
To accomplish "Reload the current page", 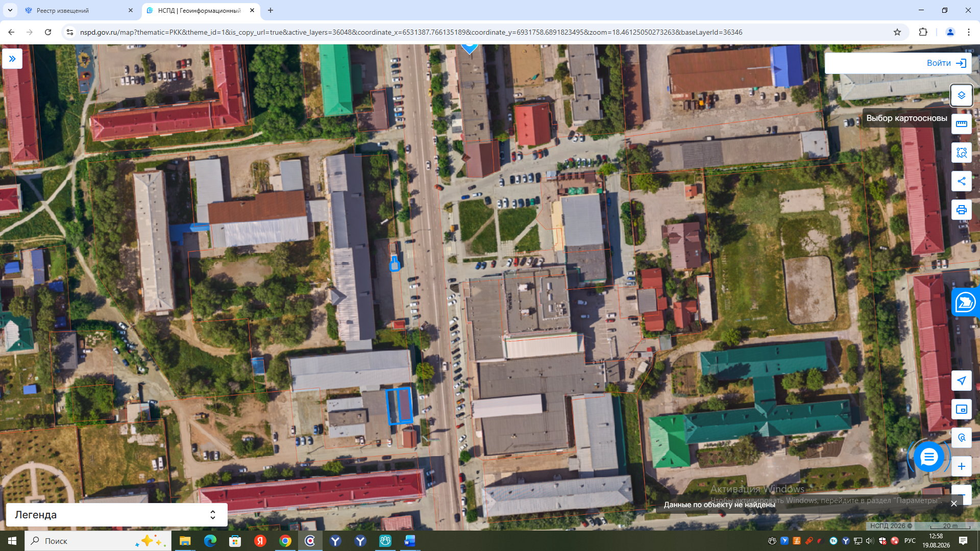I will pyautogui.click(x=48, y=32).
